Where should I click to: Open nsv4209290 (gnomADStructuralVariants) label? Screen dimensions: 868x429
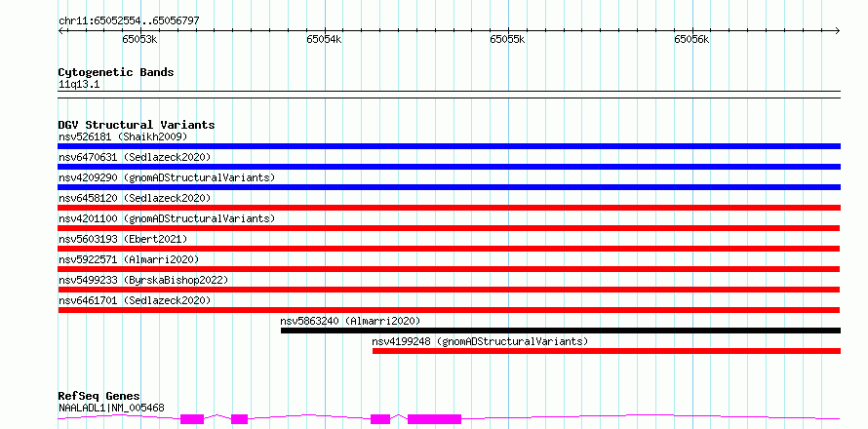pos(167,177)
